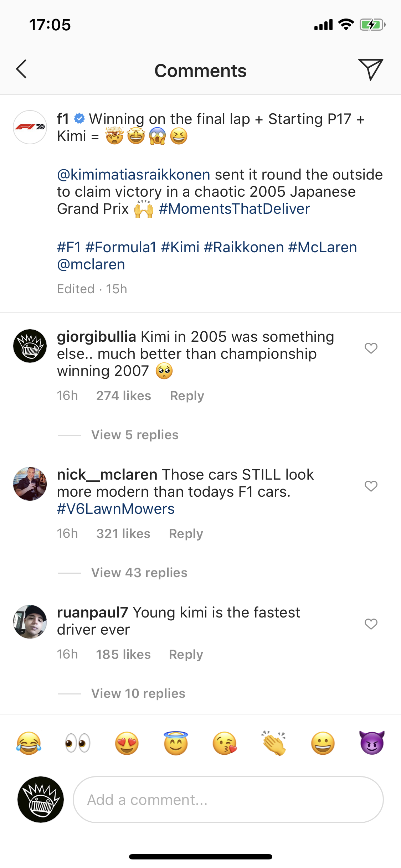Open f1 profile picture
Image resolution: width=401 pixels, height=868 pixels.
click(x=30, y=127)
